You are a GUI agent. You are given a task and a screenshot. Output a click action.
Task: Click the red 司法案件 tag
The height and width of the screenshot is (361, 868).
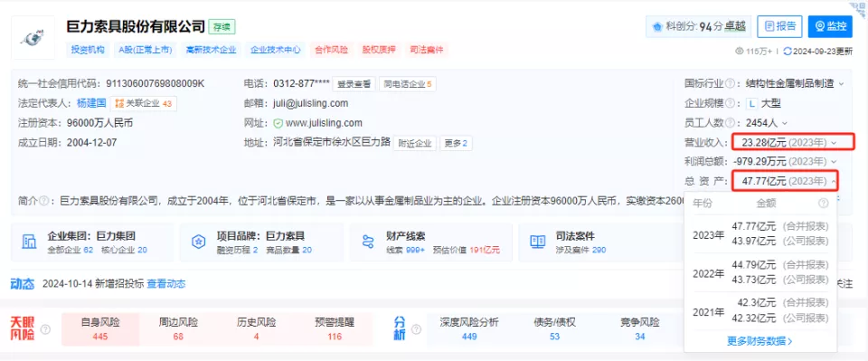coord(427,49)
